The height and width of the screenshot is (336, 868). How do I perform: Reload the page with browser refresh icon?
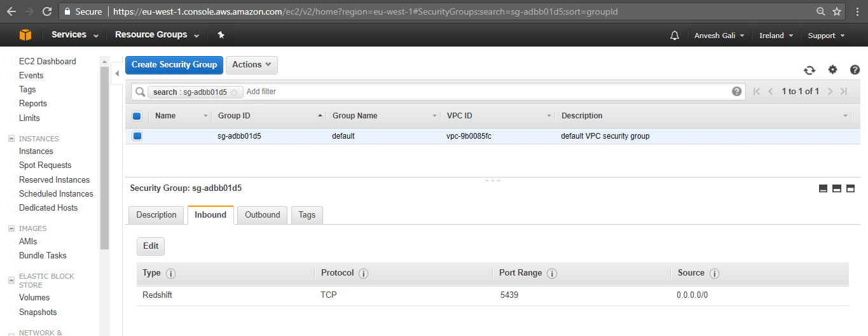(x=46, y=11)
